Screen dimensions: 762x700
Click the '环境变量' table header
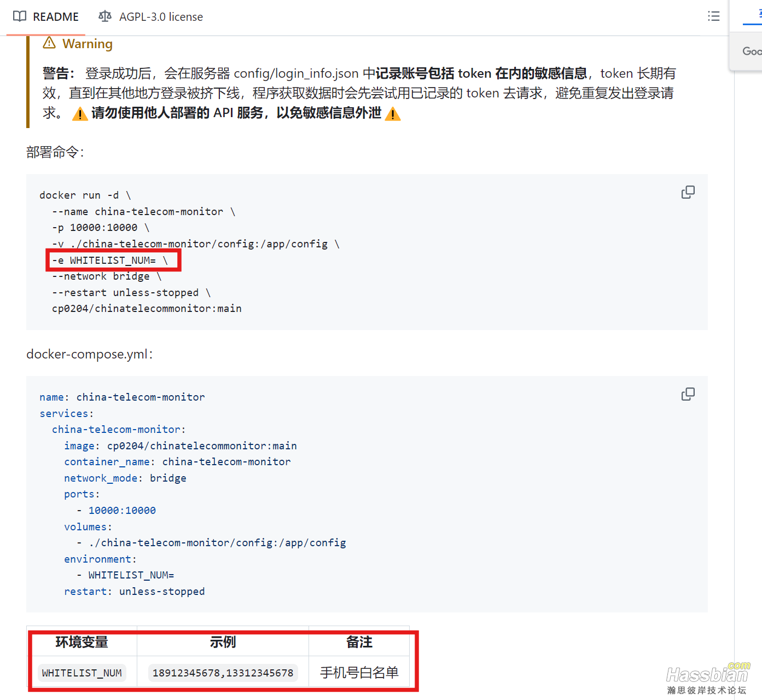tap(82, 641)
